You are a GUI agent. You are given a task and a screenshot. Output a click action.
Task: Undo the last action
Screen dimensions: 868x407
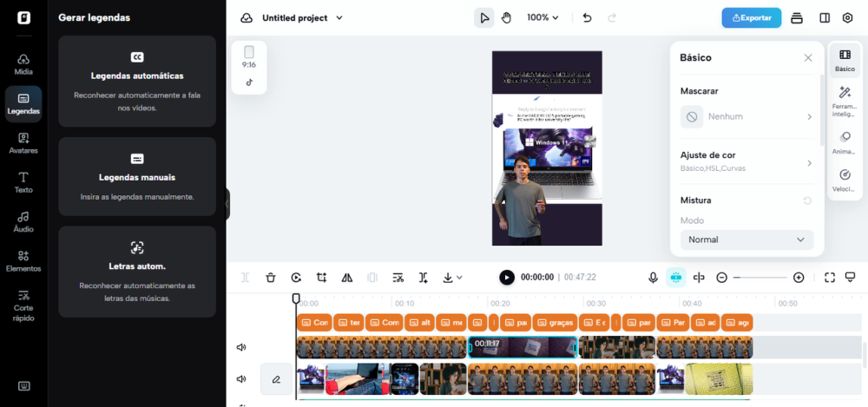coord(588,17)
